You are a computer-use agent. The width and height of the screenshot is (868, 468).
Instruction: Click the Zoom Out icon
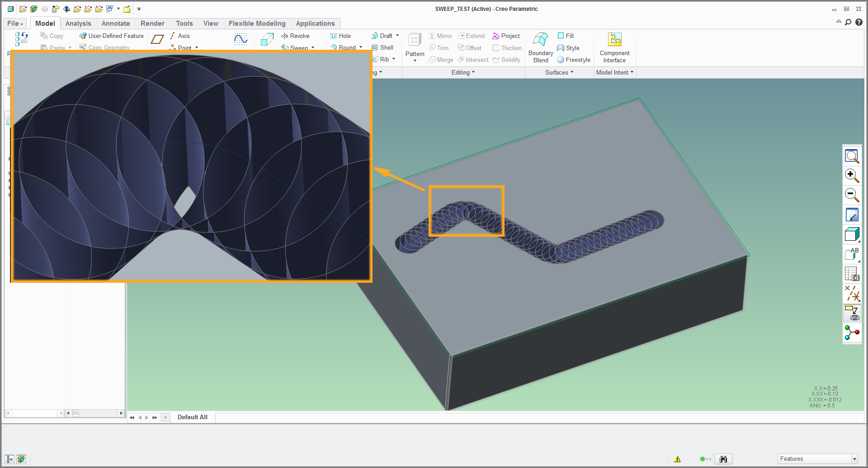coord(852,195)
